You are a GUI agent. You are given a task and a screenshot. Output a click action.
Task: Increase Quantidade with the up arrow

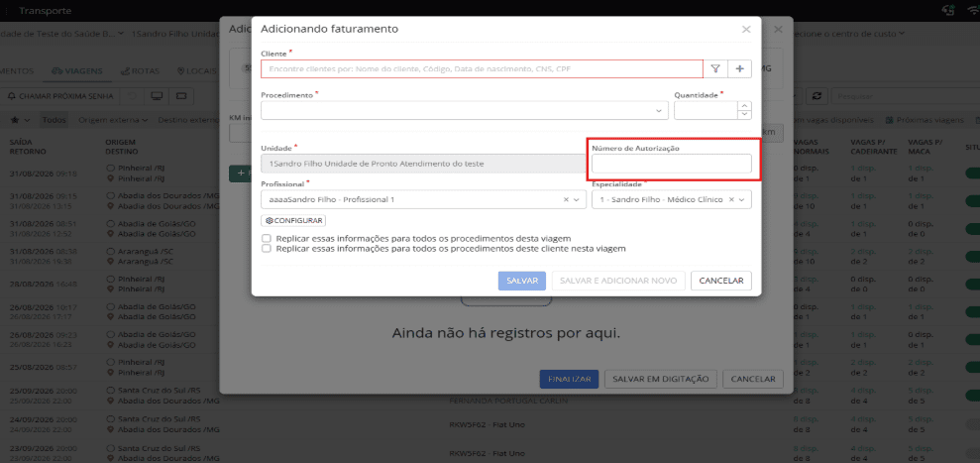point(744,106)
